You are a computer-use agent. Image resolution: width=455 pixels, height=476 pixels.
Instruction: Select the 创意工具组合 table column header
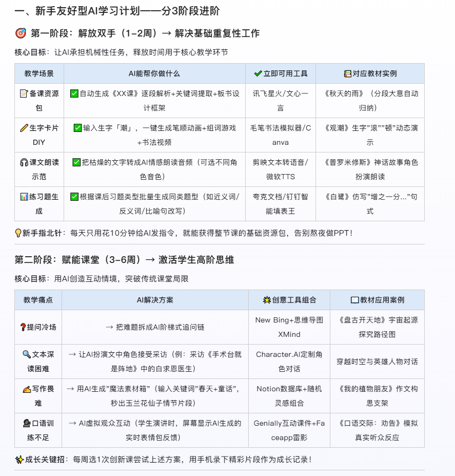[289, 300]
